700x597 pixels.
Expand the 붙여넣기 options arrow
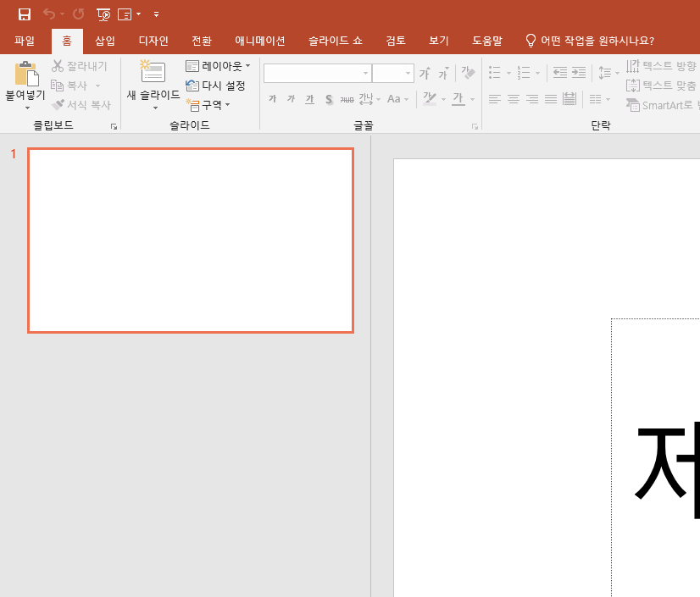[x=27, y=108]
